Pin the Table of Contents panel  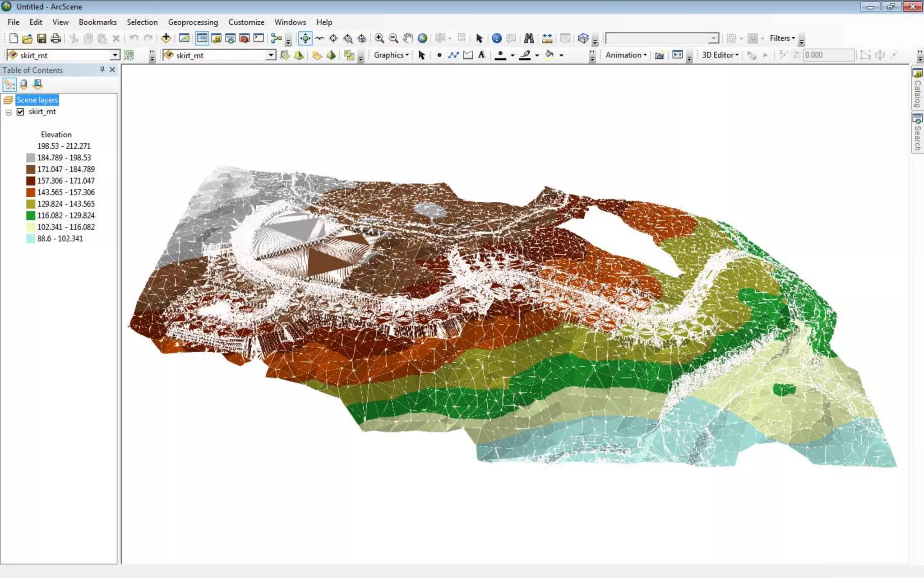pos(102,70)
